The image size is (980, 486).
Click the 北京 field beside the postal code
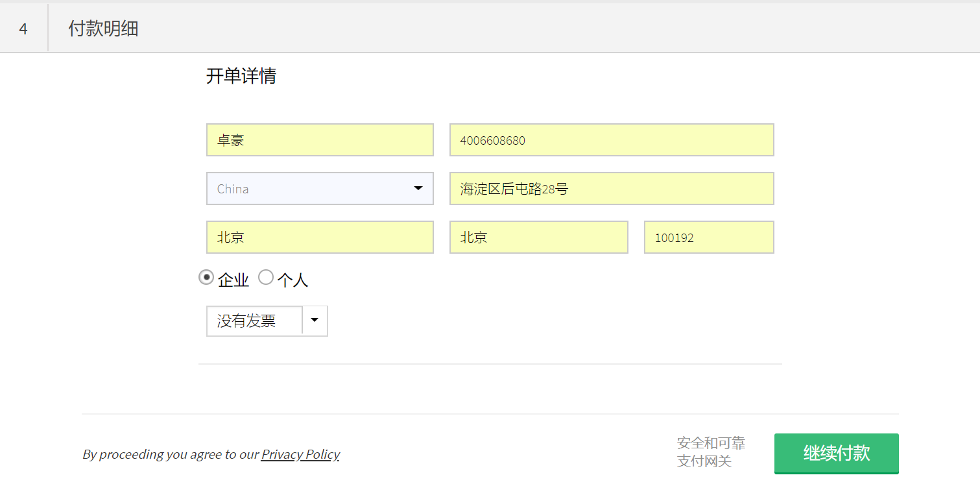pos(538,237)
